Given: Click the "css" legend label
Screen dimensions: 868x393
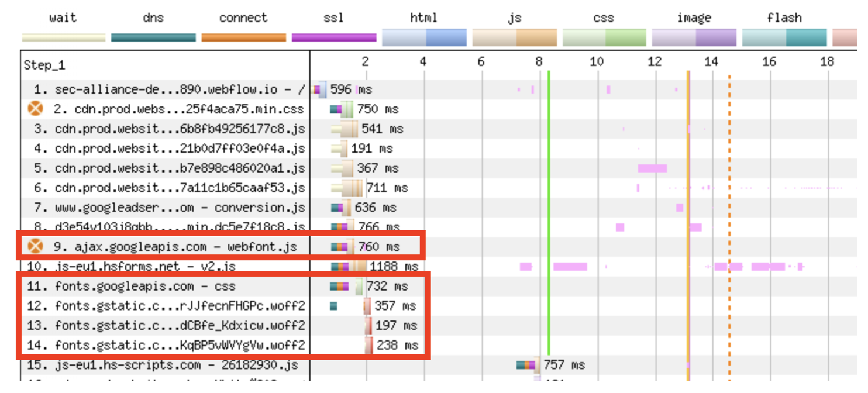Looking at the screenshot, I should click(x=604, y=18).
